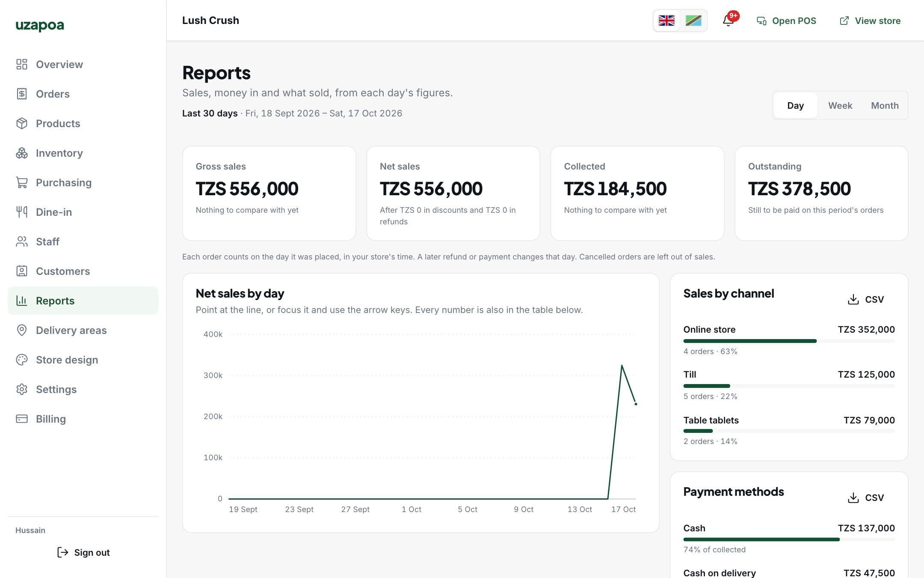Click the Hussain user name
This screenshot has height=578, width=924.
click(30, 530)
